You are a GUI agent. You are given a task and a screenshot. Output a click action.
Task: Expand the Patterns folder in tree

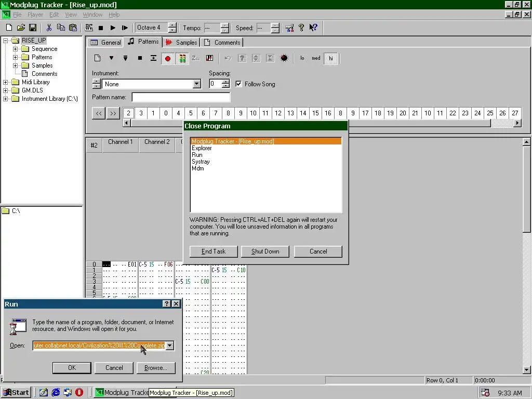pyautogui.click(x=15, y=57)
